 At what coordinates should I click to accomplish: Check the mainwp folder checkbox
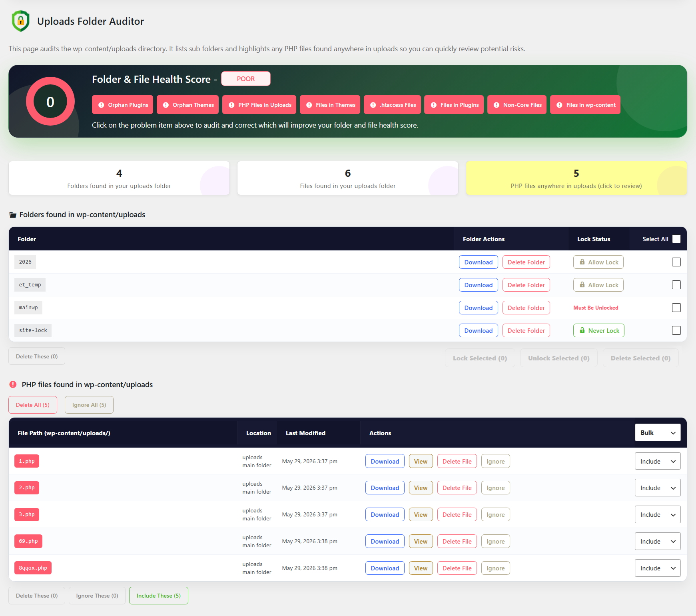coord(676,308)
